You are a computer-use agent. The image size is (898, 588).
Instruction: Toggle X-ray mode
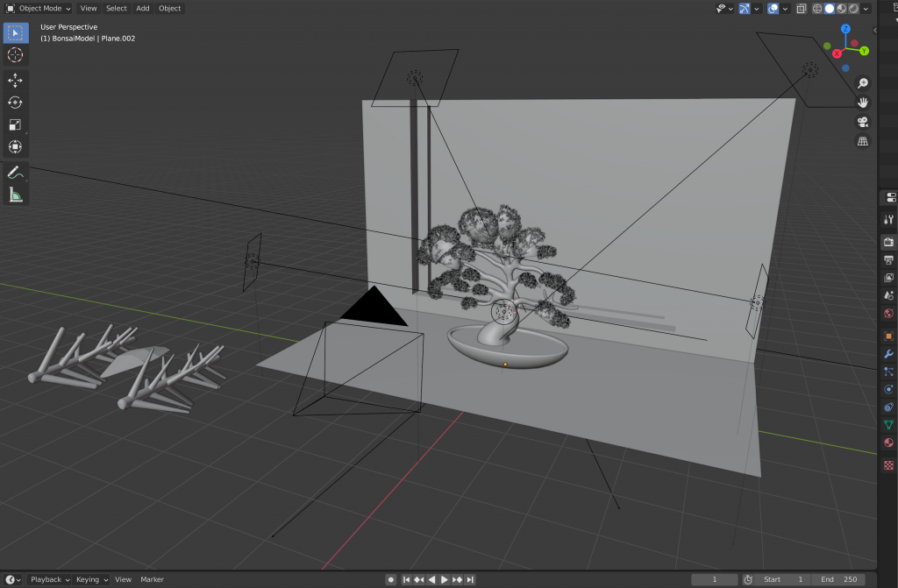coord(802,9)
